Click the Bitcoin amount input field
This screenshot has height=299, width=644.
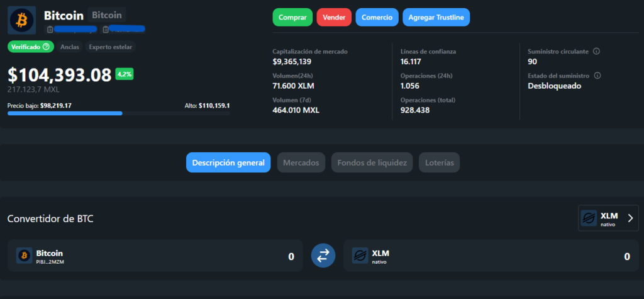(x=155, y=256)
